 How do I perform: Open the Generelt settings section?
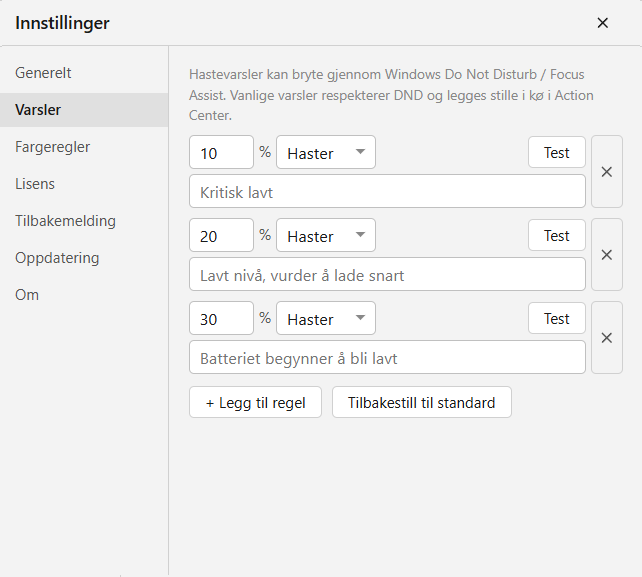tap(84, 73)
